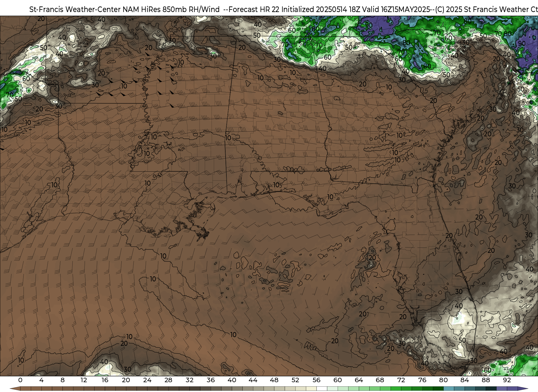The height and width of the screenshot is (392, 538).
Task: Click the color bar tick label '56'
Action: pos(317,380)
